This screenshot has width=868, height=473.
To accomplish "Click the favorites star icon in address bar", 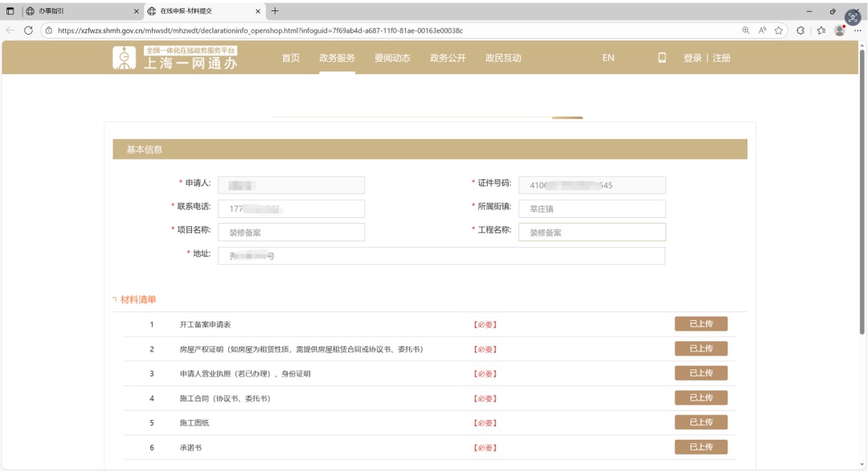I will (778, 31).
